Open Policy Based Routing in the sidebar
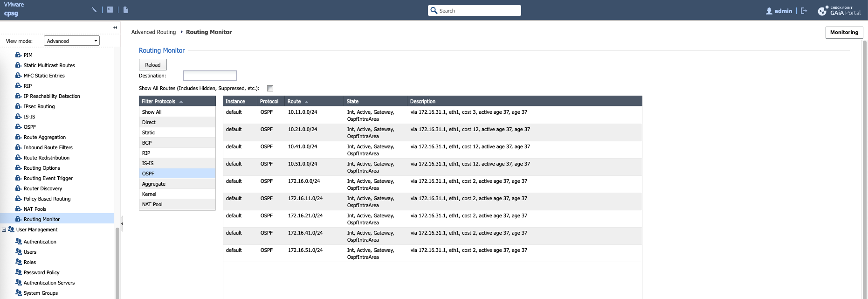 pos(47,199)
